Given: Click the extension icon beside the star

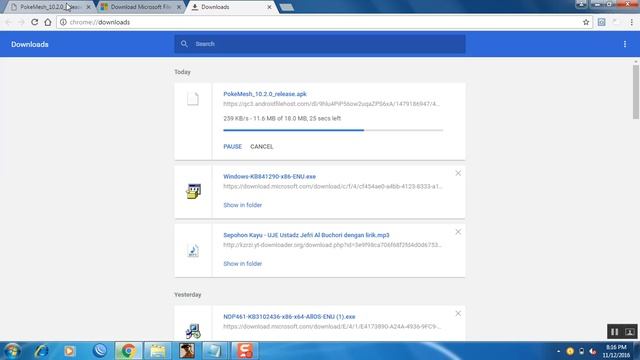Looking at the screenshot, I should point(601,22).
